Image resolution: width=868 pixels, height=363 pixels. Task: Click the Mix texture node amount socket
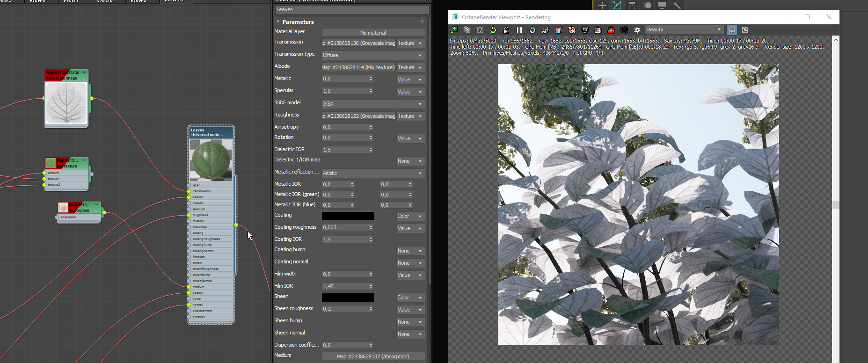[x=44, y=173]
